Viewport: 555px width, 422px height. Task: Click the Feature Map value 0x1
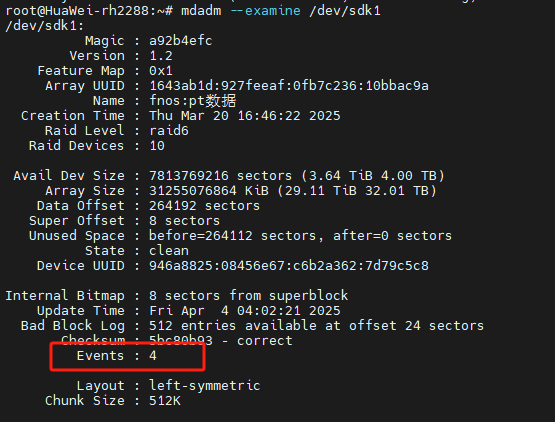pyautogui.click(x=161, y=71)
